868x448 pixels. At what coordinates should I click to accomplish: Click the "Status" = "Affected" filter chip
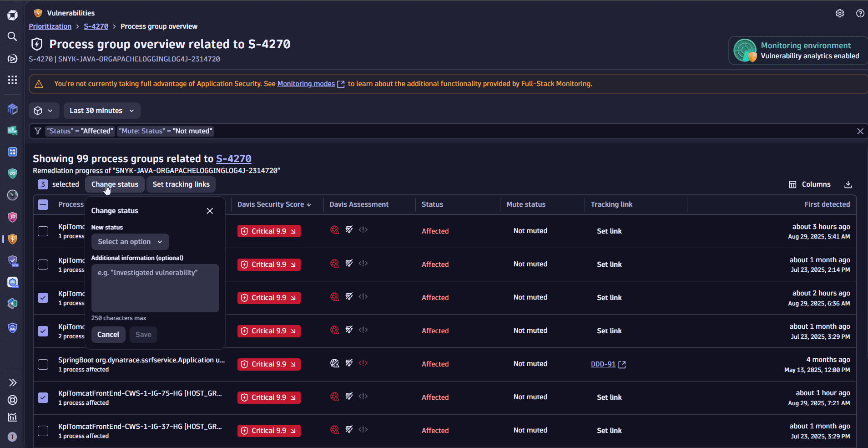pyautogui.click(x=80, y=131)
